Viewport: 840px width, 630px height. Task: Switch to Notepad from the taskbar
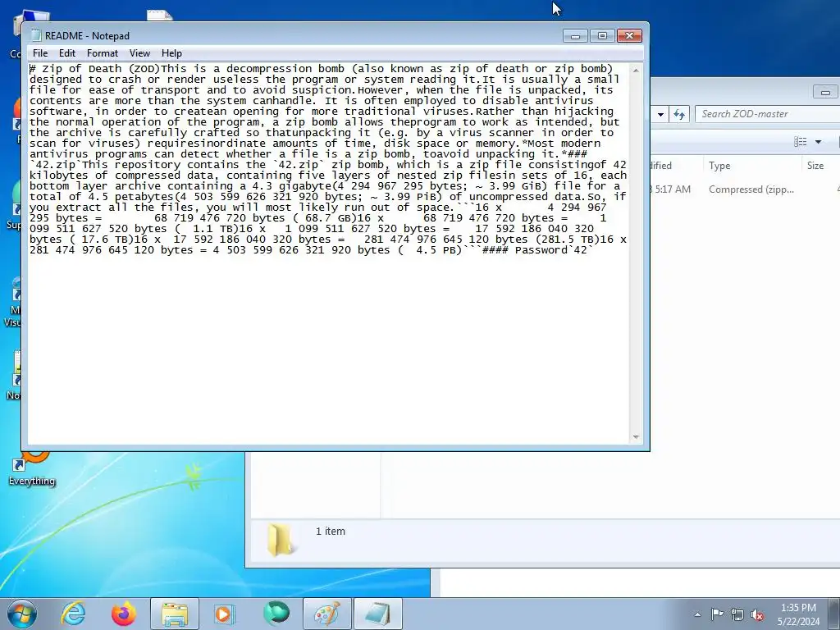tap(378, 614)
